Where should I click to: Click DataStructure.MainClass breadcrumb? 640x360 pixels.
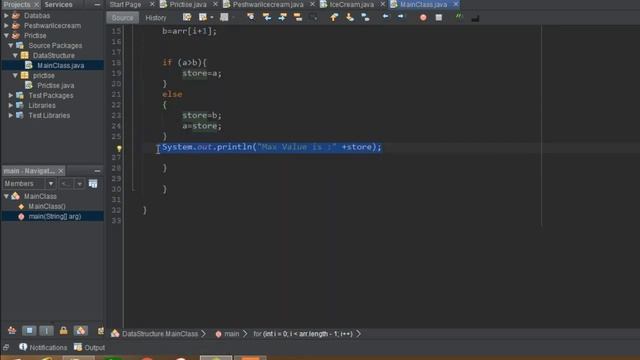point(160,334)
